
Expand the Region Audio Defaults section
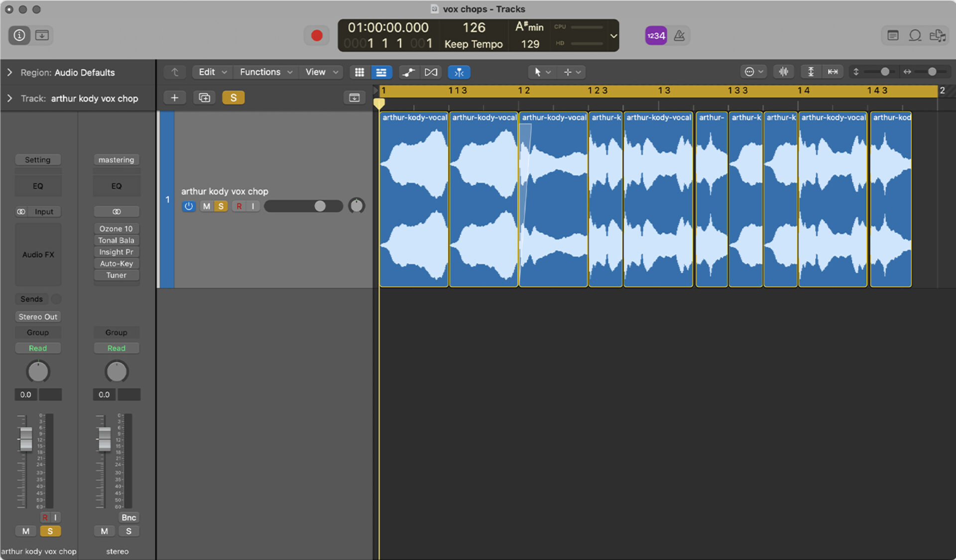(9, 72)
